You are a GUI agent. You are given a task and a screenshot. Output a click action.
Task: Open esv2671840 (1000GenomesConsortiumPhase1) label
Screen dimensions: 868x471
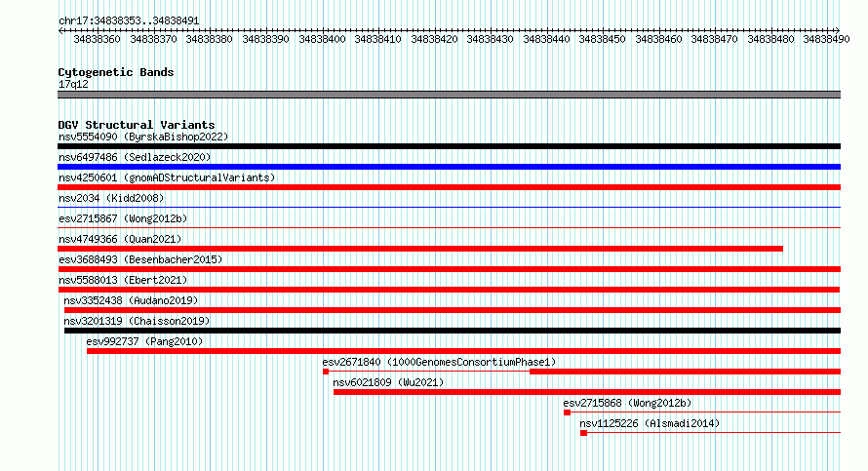[x=439, y=362]
